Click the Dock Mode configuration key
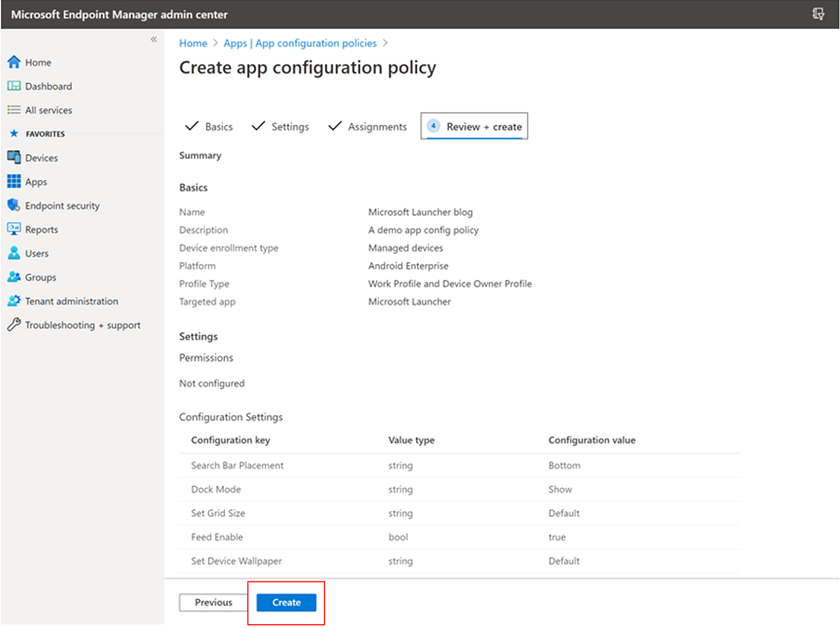This screenshot has width=840, height=628. click(216, 489)
